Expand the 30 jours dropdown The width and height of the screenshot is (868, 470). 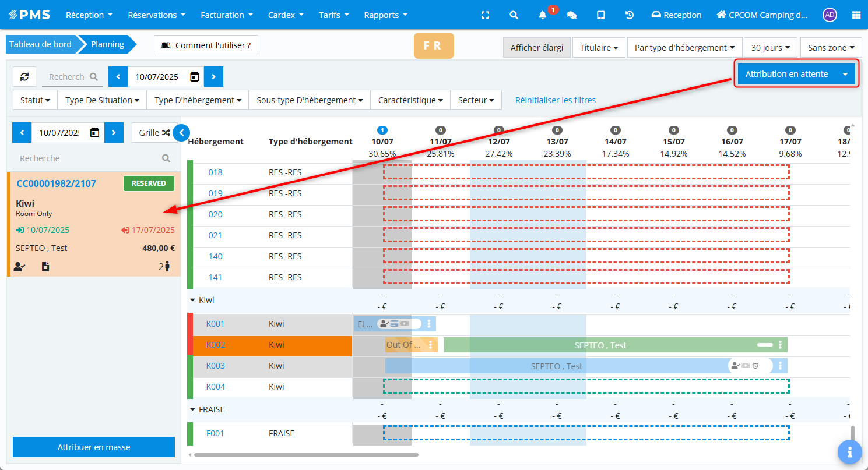coord(770,48)
